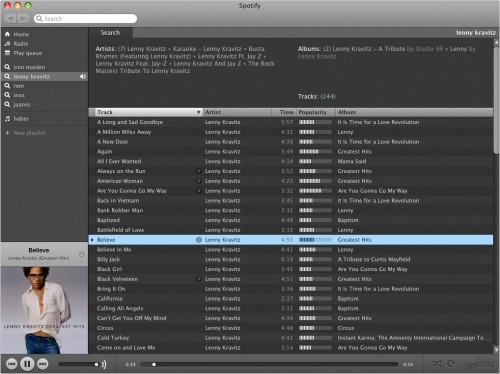Click the volume speaker icon in the player bar
This screenshot has height=374, width=500.
(x=104, y=364)
